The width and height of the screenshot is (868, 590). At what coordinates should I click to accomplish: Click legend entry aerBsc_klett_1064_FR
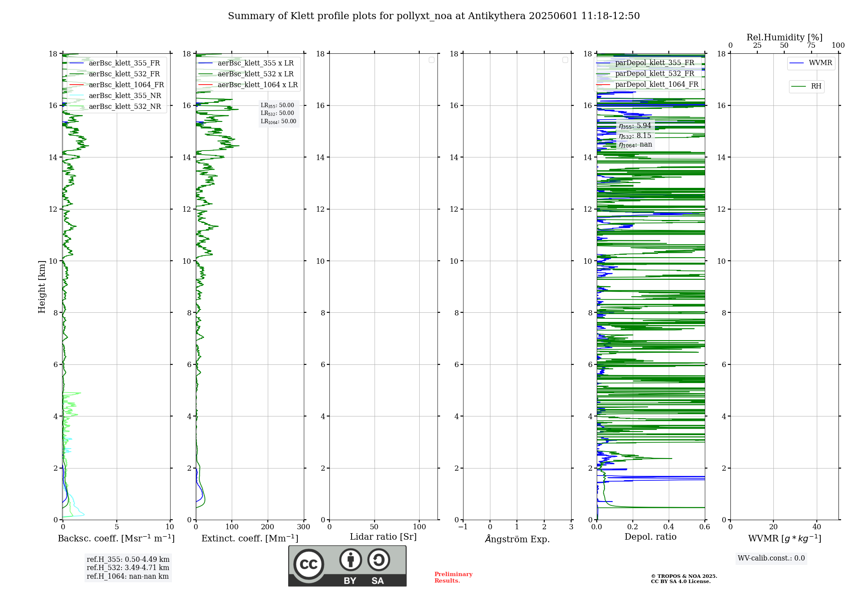pyautogui.click(x=126, y=85)
